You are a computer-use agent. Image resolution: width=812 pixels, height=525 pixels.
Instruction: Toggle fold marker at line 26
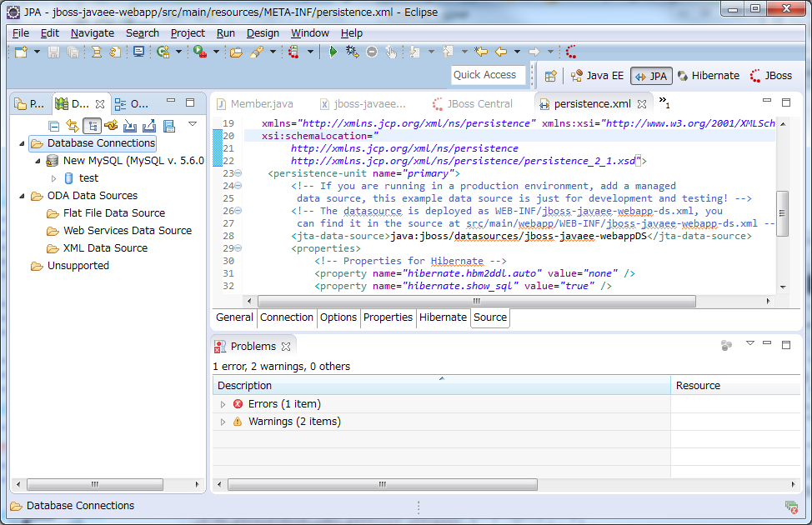click(x=238, y=211)
